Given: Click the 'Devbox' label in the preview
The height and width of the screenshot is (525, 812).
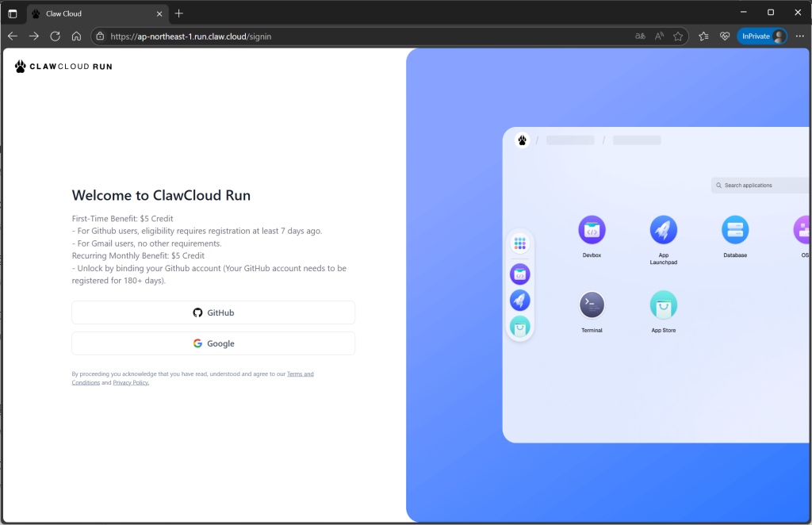Looking at the screenshot, I should click(592, 255).
